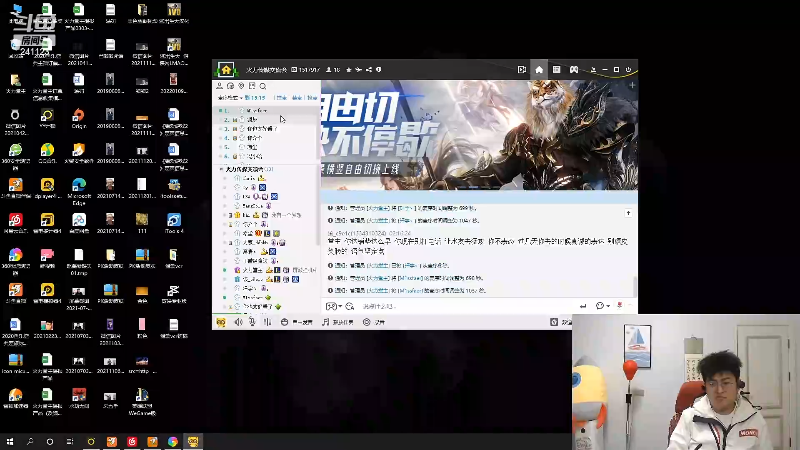Open the dropdown arrow next to the emoji face

coord(608,306)
